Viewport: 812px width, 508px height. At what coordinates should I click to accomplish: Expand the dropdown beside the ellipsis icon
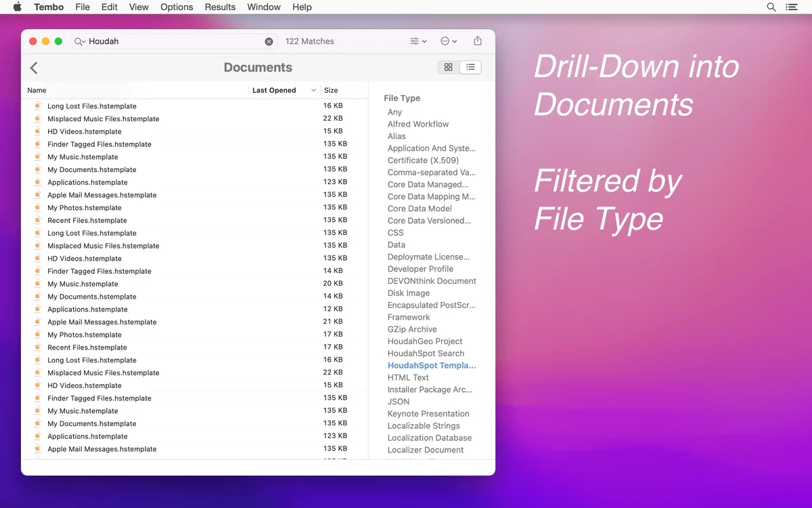pyautogui.click(x=453, y=41)
